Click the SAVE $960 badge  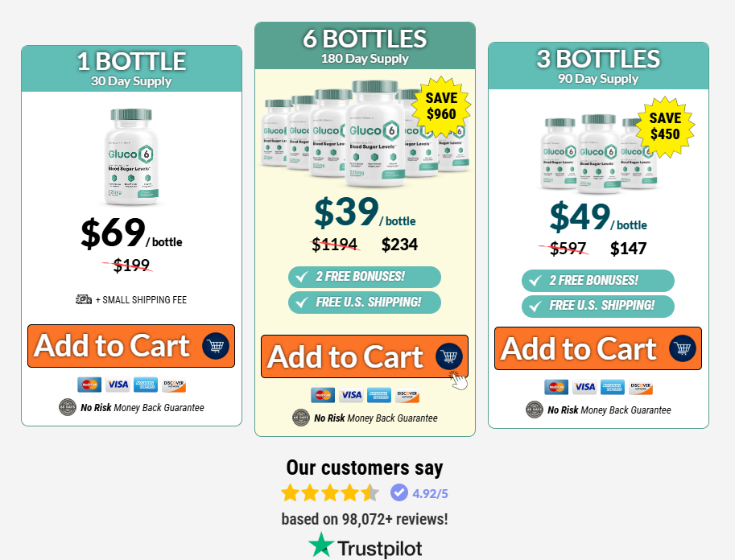pos(441,106)
